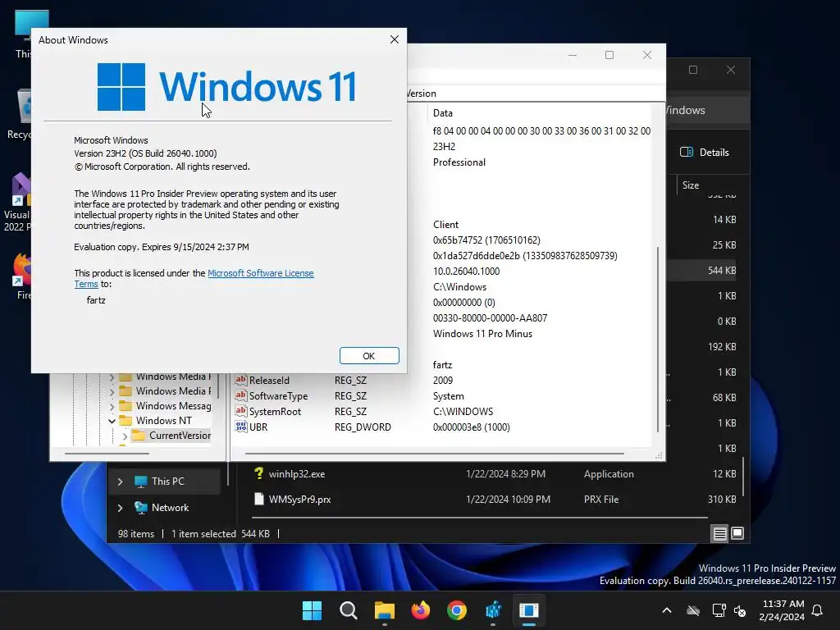Select This PC in the Explorer sidebar
The width and height of the screenshot is (840, 630).
pos(164,481)
